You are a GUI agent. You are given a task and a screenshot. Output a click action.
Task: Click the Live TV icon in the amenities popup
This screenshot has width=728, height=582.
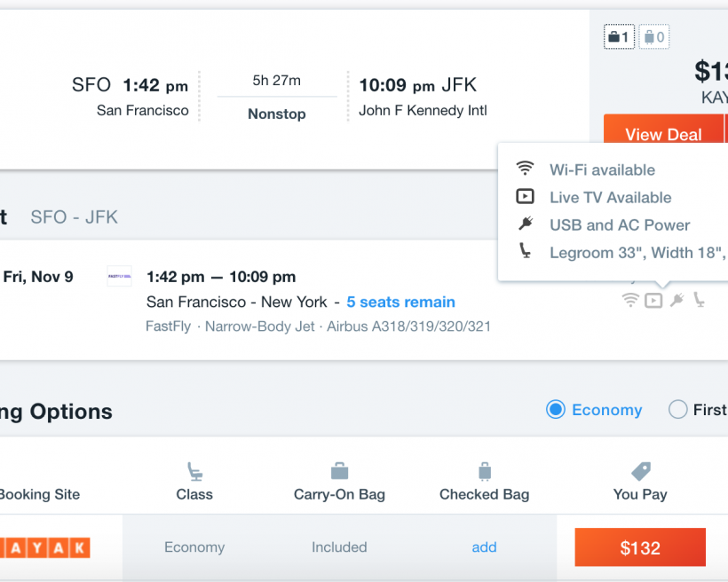(526, 197)
